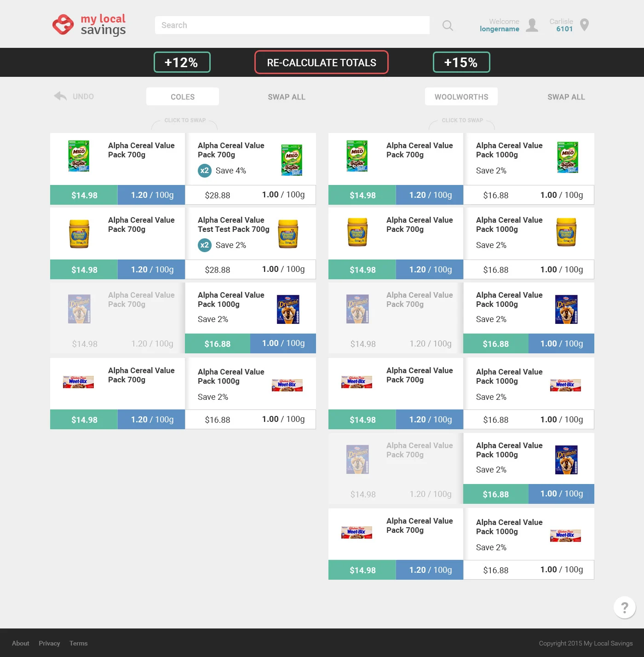Open the longername account link
644x657 pixels.
500,29
